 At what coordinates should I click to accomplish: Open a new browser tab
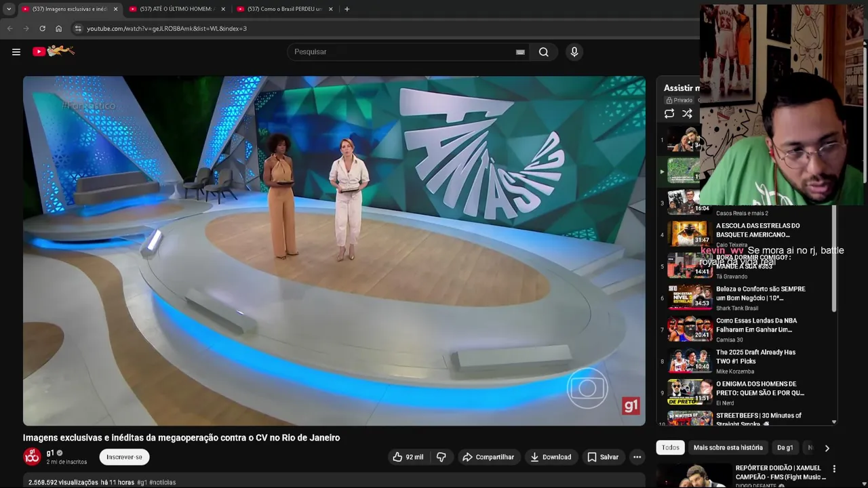click(x=347, y=9)
